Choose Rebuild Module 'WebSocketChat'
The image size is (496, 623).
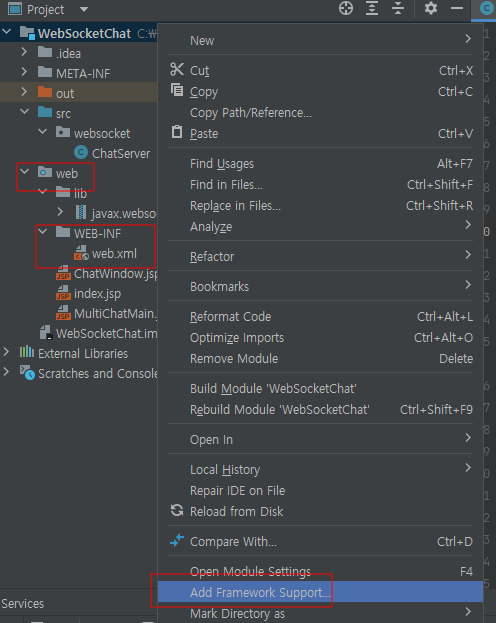(x=320, y=410)
